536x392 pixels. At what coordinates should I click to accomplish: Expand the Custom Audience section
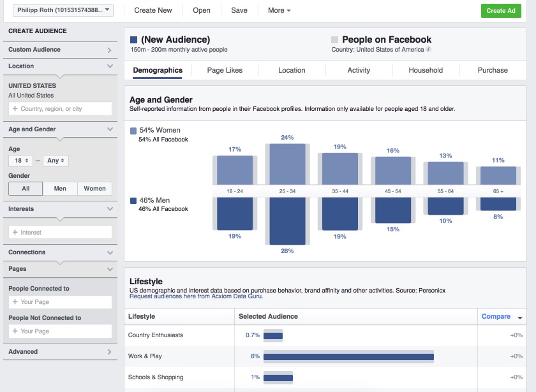click(60, 50)
